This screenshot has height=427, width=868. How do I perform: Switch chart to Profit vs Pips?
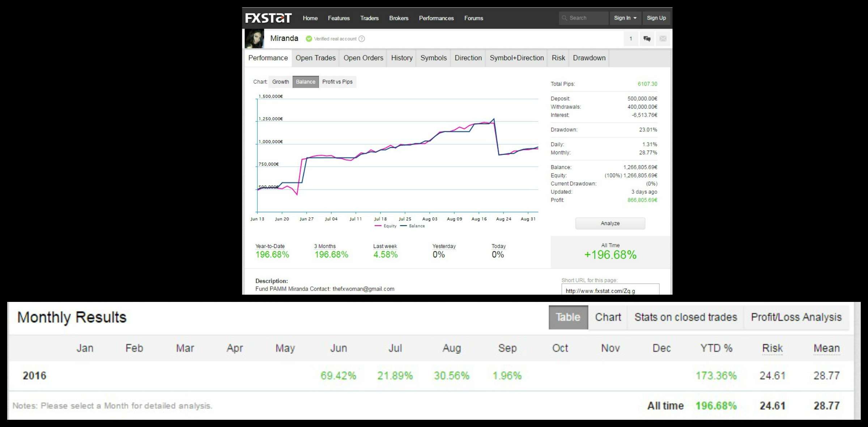337,82
